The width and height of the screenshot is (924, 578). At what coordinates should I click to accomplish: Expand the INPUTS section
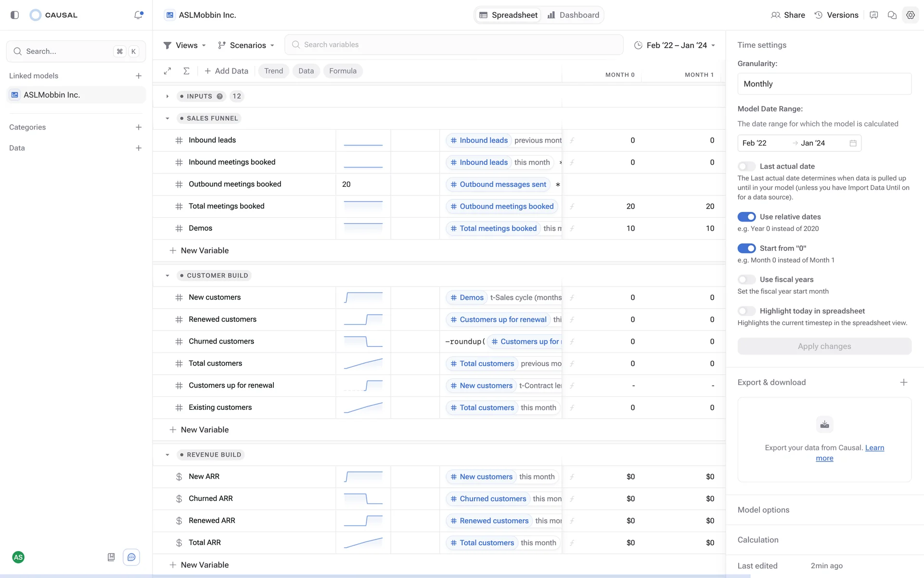click(167, 96)
